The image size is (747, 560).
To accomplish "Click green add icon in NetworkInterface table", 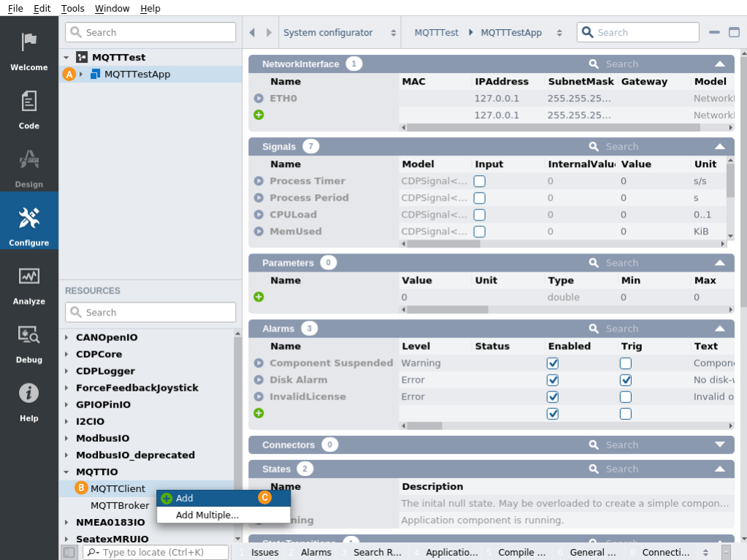I will click(258, 115).
